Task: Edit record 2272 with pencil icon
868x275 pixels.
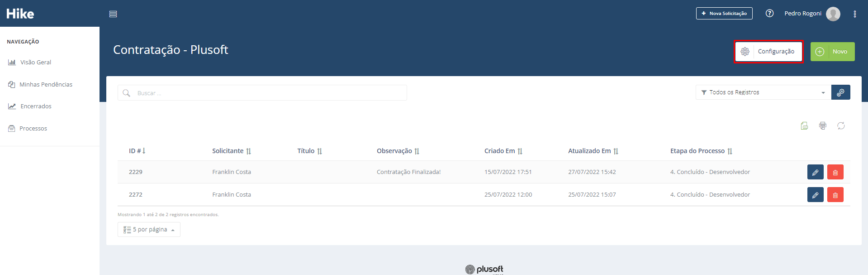Action: [x=815, y=195]
